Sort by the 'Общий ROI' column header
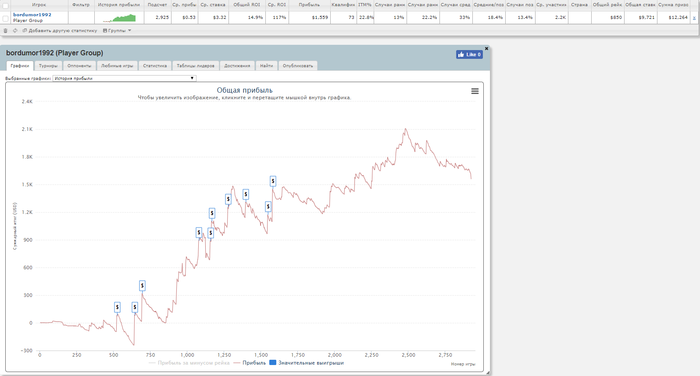 pos(247,4)
